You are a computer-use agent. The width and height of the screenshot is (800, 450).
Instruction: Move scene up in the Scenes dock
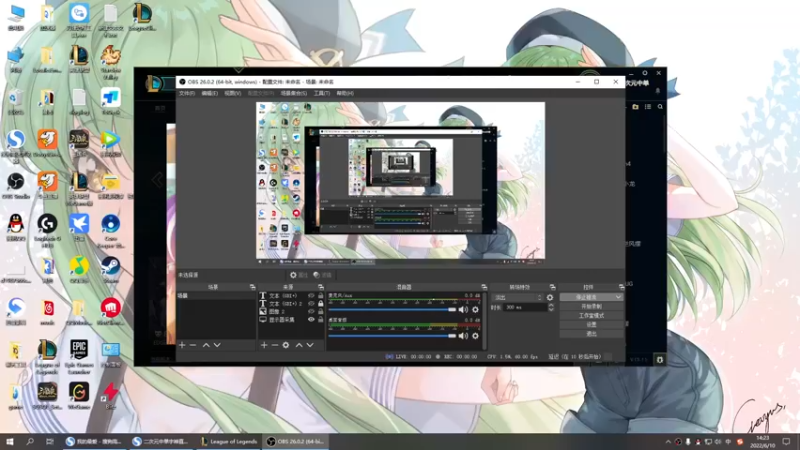(x=206, y=345)
